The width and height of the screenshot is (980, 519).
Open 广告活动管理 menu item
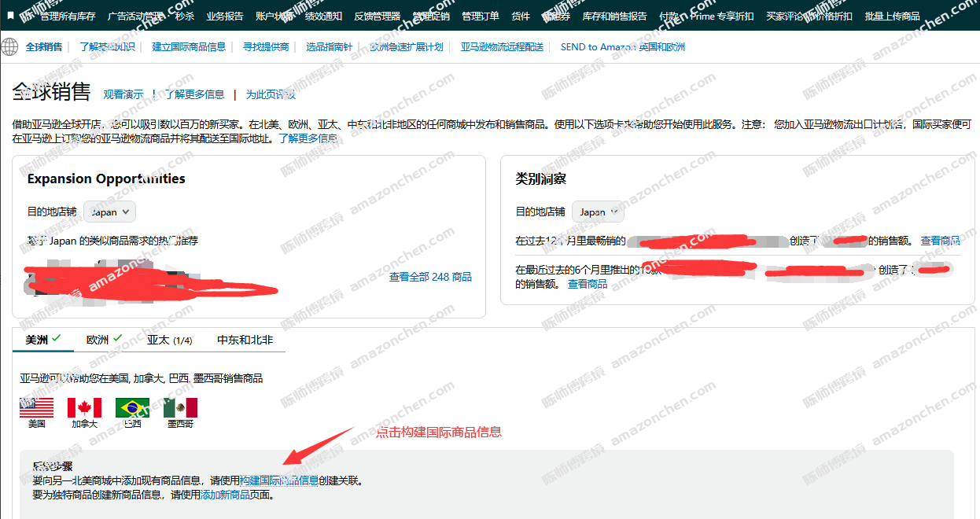pyautogui.click(x=136, y=16)
